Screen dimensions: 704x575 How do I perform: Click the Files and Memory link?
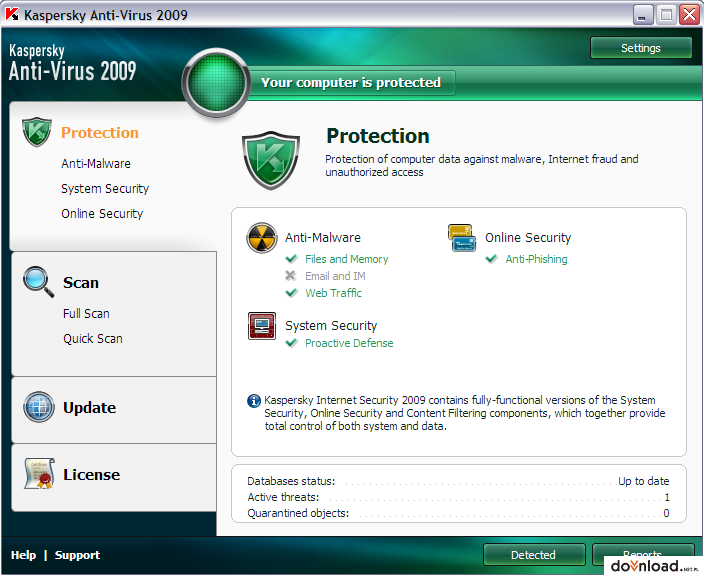[347, 259]
